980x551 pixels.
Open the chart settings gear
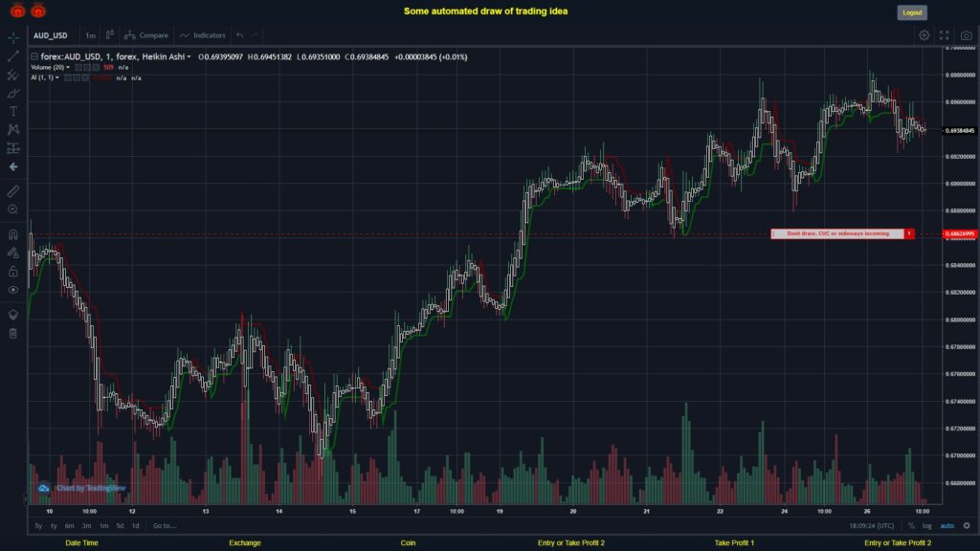[924, 35]
